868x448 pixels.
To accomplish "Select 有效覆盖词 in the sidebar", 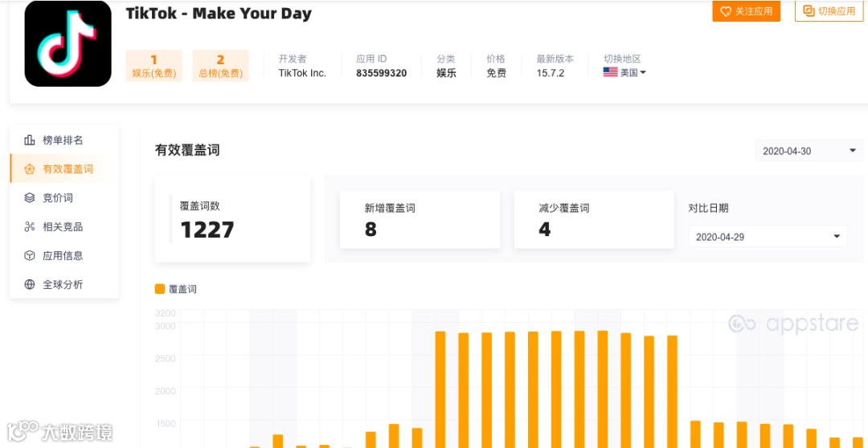I will click(64, 169).
